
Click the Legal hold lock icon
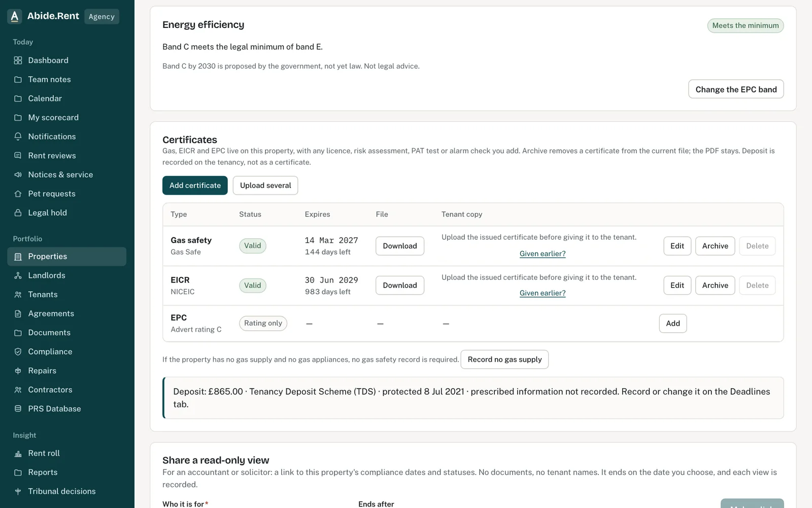tap(18, 213)
